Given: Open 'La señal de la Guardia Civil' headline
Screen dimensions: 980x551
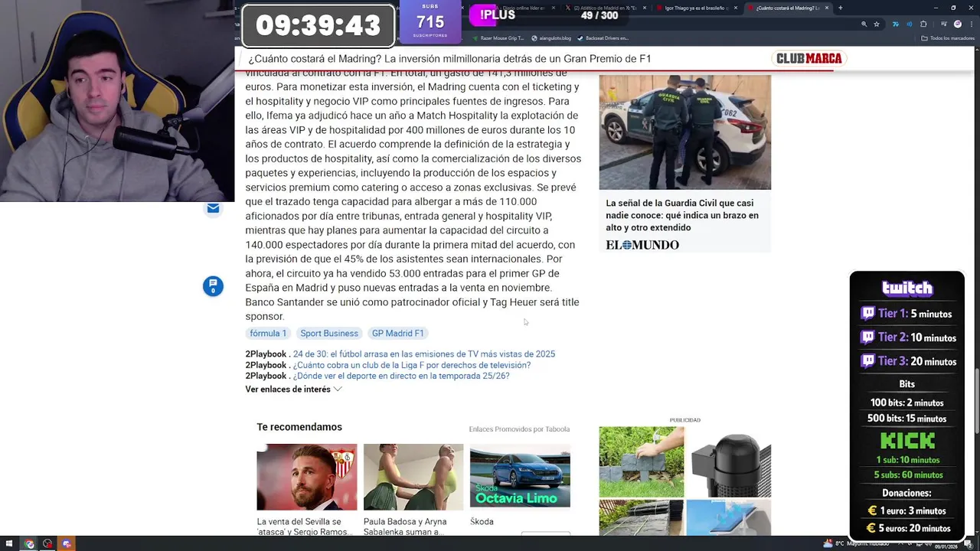Looking at the screenshot, I should [x=682, y=215].
